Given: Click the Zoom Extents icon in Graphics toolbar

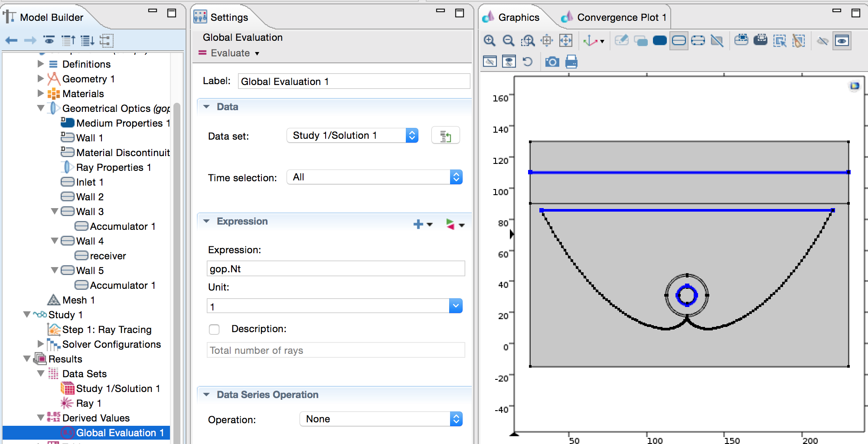Looking at the screenshot, I should point(566,41).
